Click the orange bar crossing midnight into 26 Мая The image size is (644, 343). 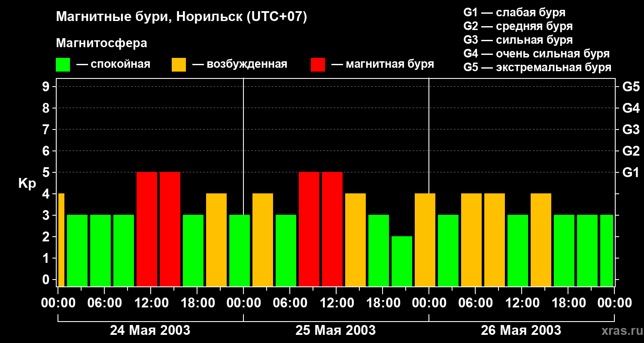[425, 240]
